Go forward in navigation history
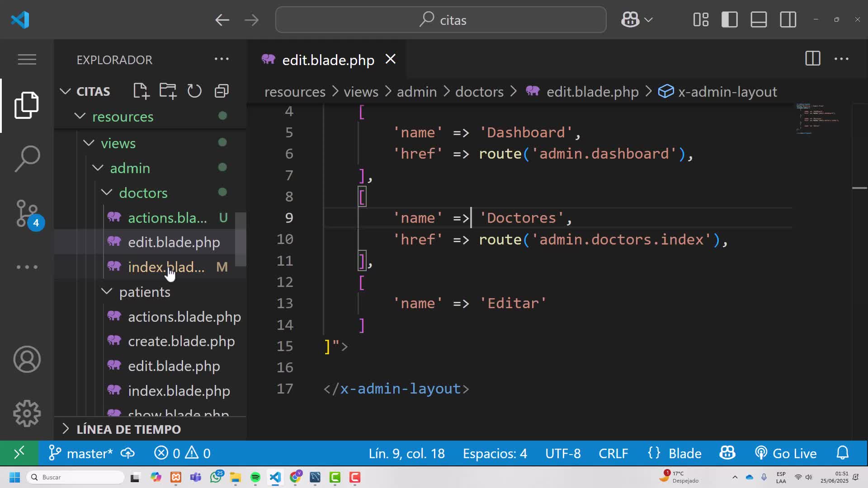868x488 pixels. (251, 20)
